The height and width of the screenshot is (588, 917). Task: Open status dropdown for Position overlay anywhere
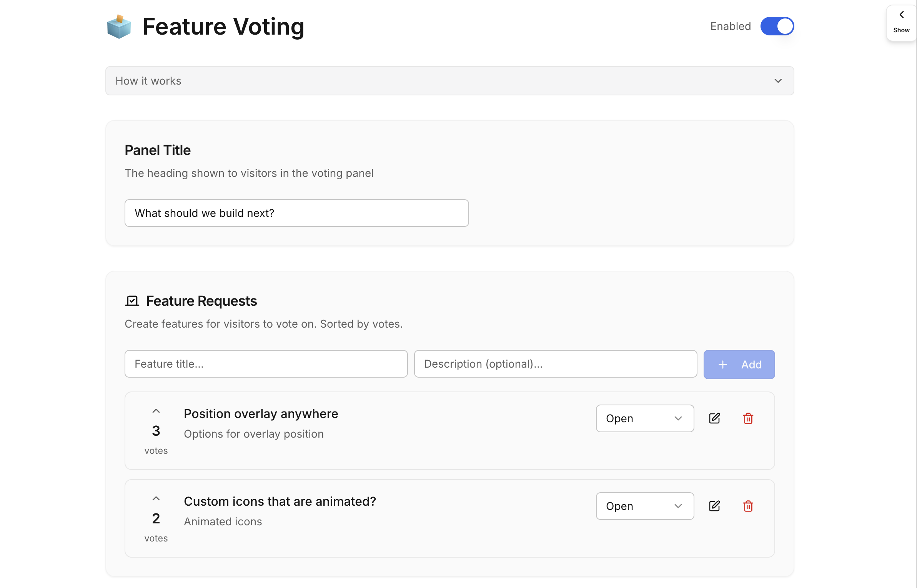(x=645, y=418)
